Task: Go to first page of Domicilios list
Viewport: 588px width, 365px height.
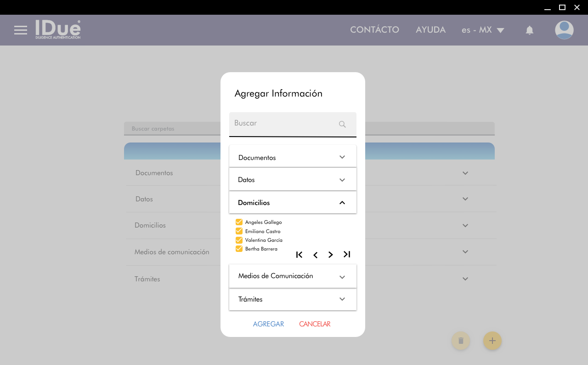Action: click(x=300, y=255)
